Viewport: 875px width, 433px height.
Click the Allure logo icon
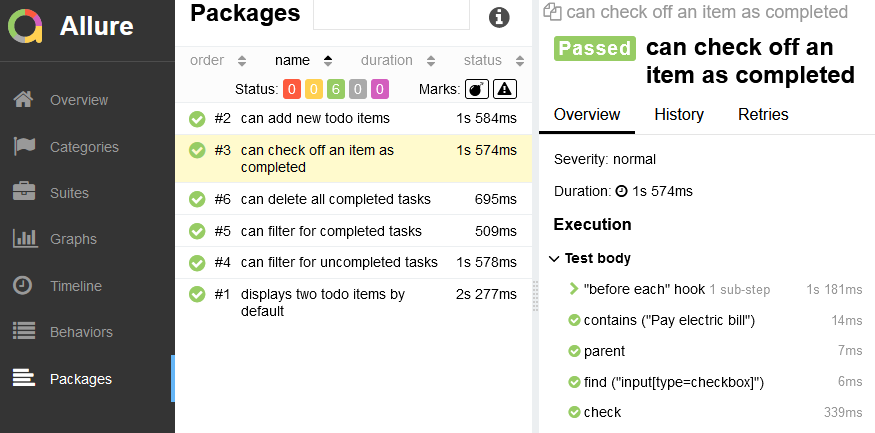(x=25, y=25)
